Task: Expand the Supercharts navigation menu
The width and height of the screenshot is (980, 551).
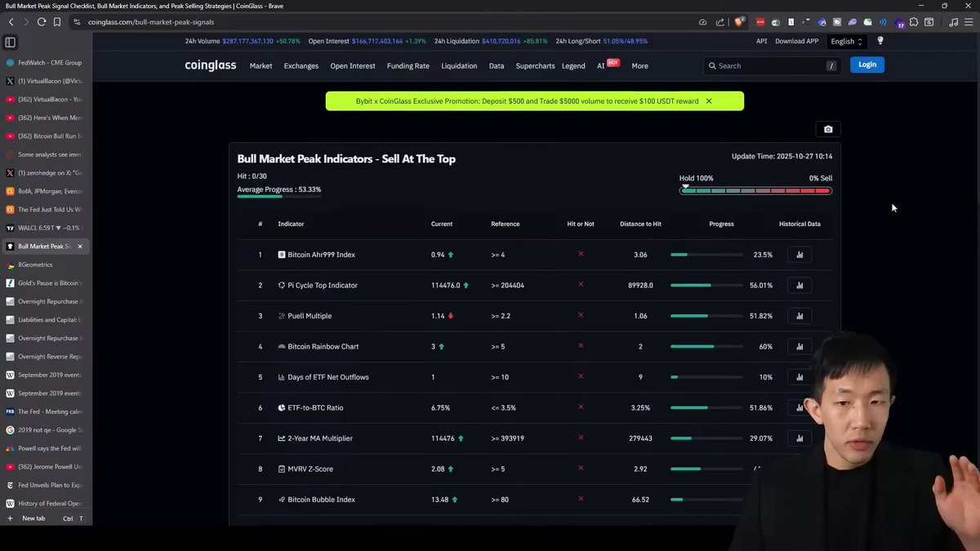Action: (x=535, y=66)
